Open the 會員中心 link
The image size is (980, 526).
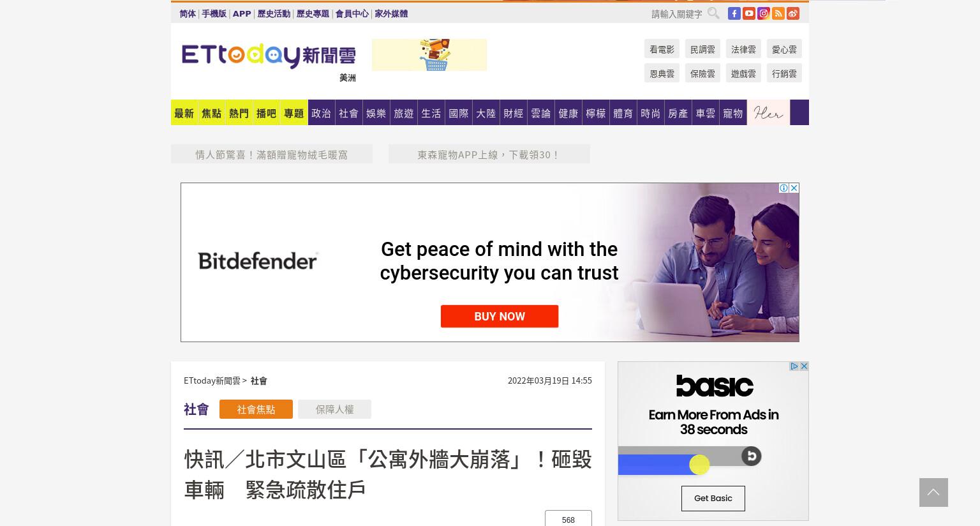point(352,13)
